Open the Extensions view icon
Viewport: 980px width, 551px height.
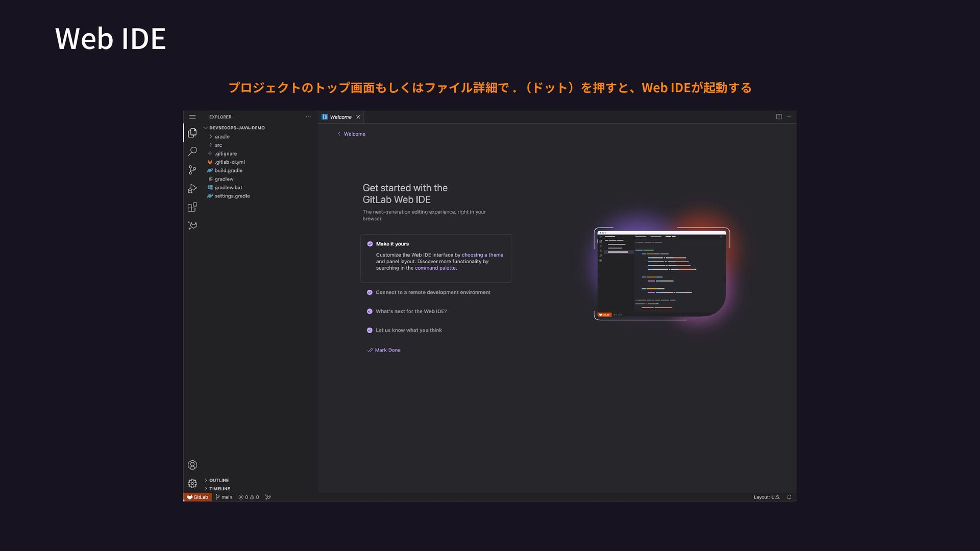(192, 207)
